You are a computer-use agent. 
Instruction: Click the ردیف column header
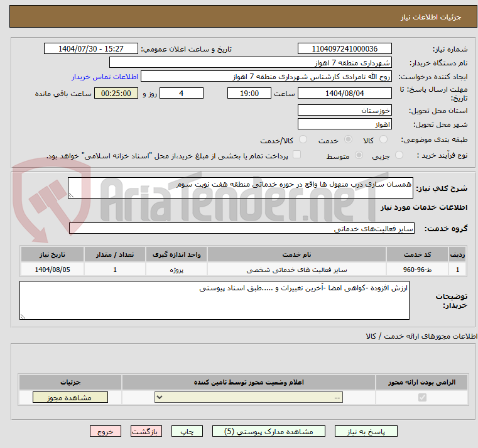(x=457, y=254)
